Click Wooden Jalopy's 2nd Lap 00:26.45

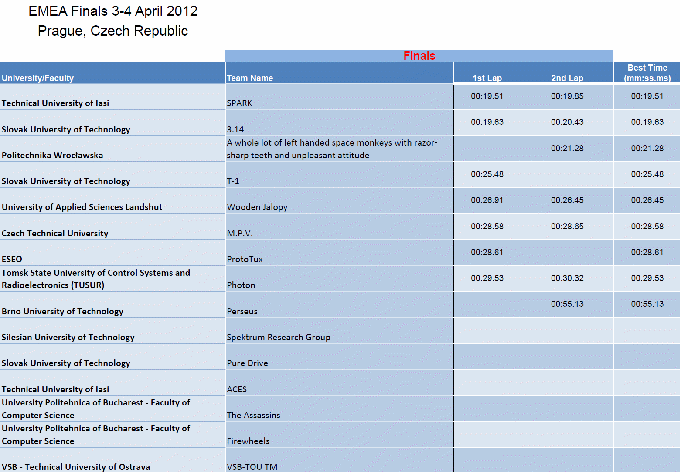(567, 200)
